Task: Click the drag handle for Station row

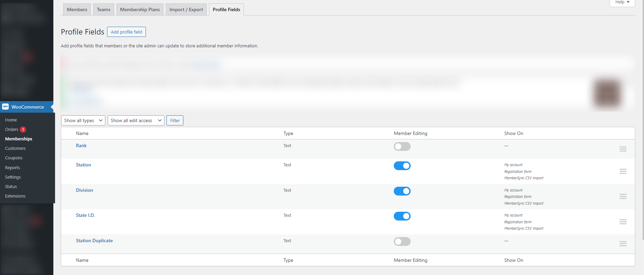Action: click(623, 171)
